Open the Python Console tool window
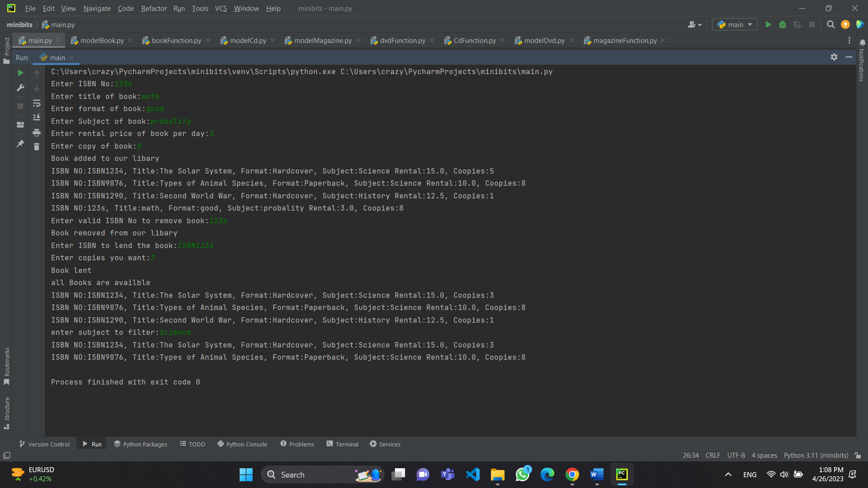Viewport: 868px width, 488px height. (242, 444)
